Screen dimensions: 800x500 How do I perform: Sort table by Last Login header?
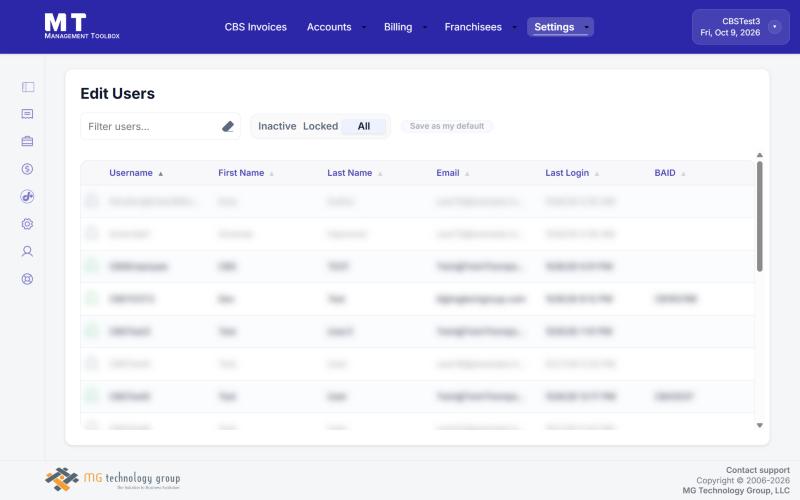567,173
